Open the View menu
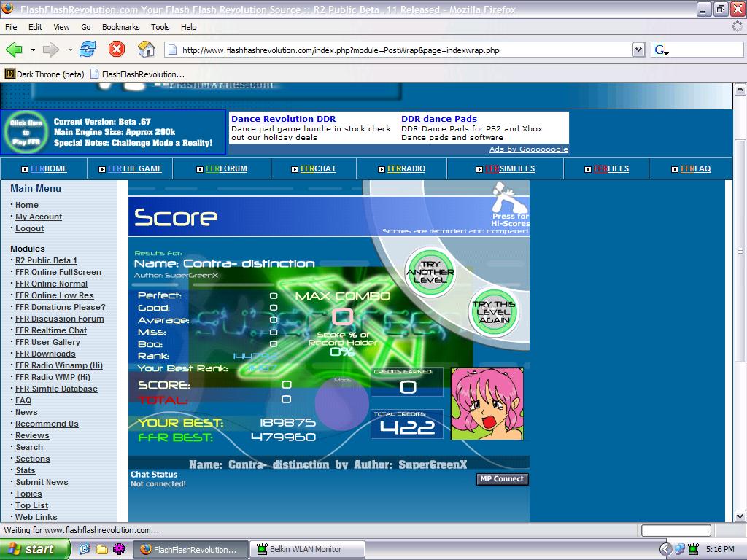Image resolution: width=747 pixels, height=560 pixels. (61, 27)
